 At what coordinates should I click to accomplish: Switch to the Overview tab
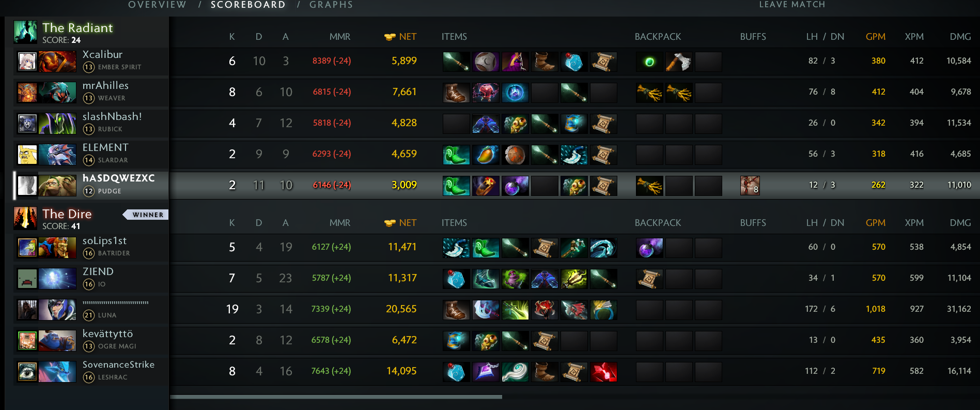click(157, 5)
